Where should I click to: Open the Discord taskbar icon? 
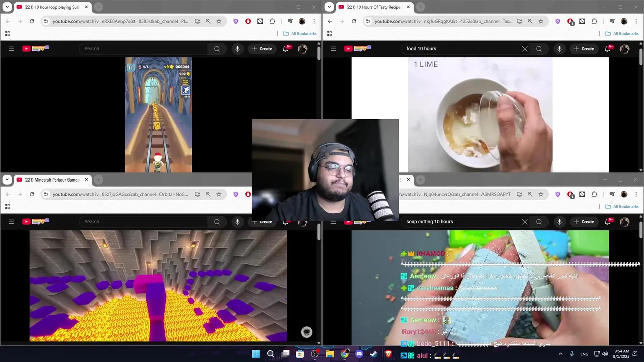pyautogui.click(x=359, y=354)
